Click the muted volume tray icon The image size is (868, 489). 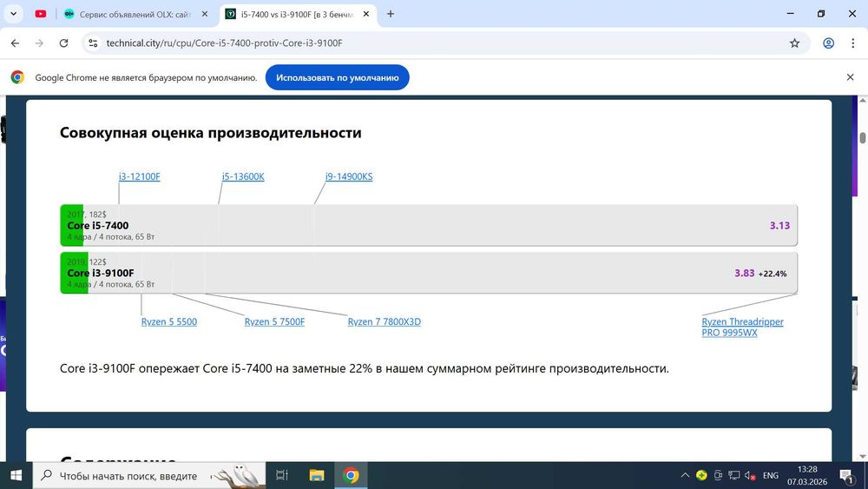[750, 475]
